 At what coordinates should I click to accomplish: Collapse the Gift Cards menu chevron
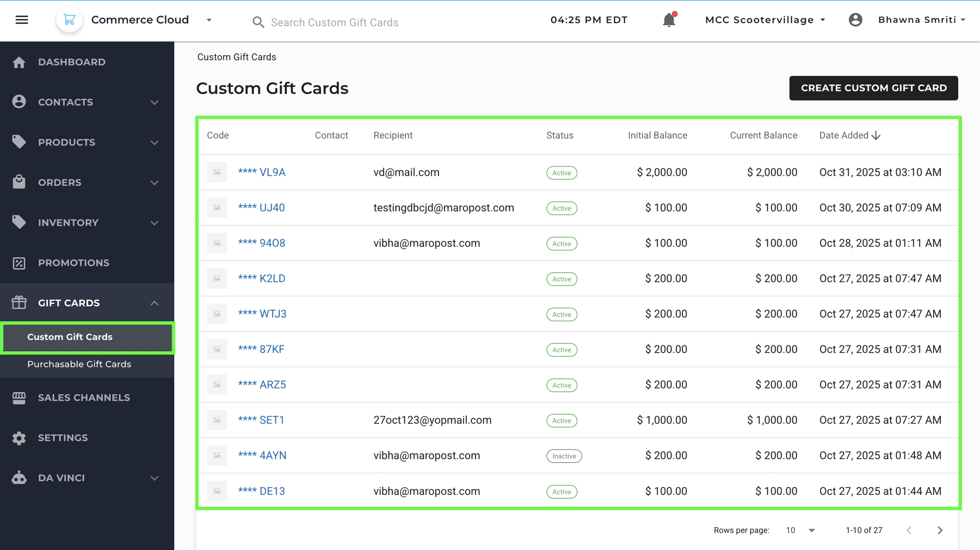[x=155, y=303]
